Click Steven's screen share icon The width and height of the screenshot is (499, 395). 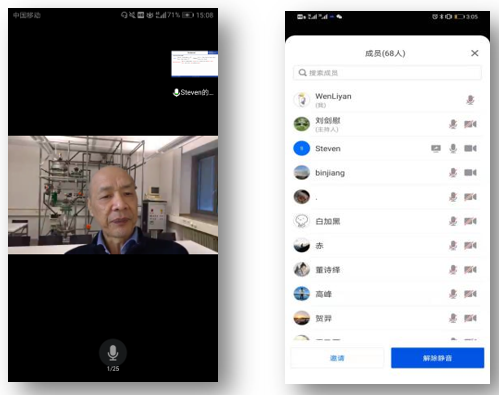click(436, 148)
